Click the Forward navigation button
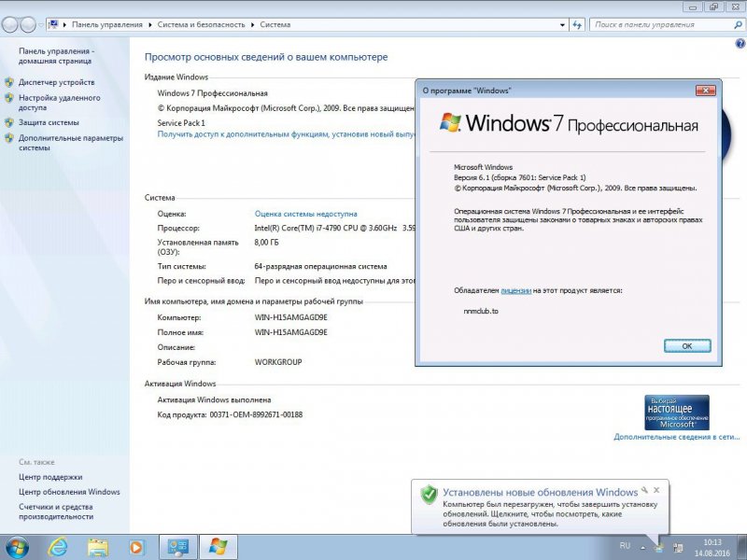This screenshot has width=747, height=560. pyautogui.click(x=28, y=25)
